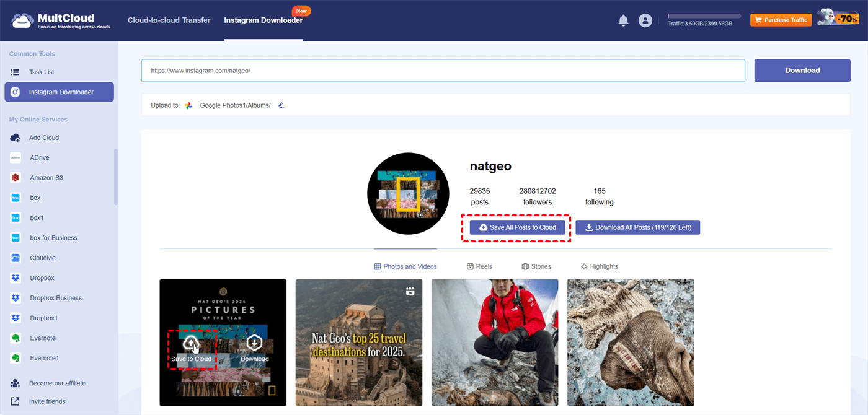Screen dimensions: 868x415
Task: Select the box for Business icon
Action: 15,238
